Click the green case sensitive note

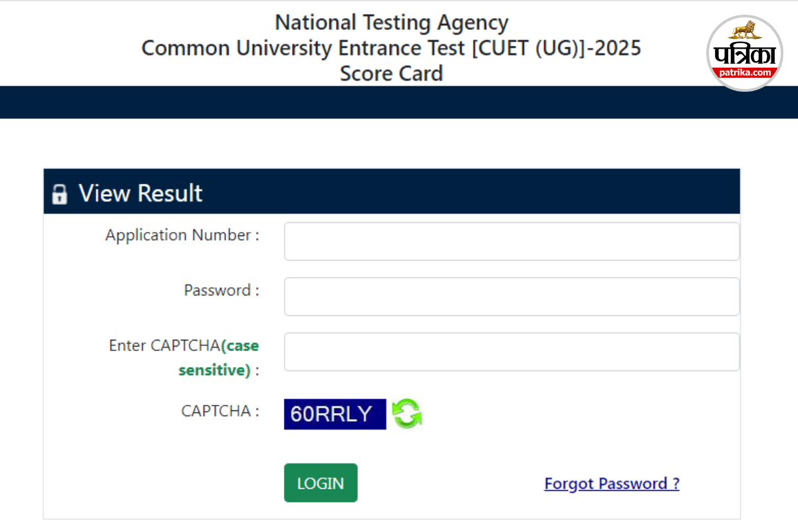tap(214, 370)
